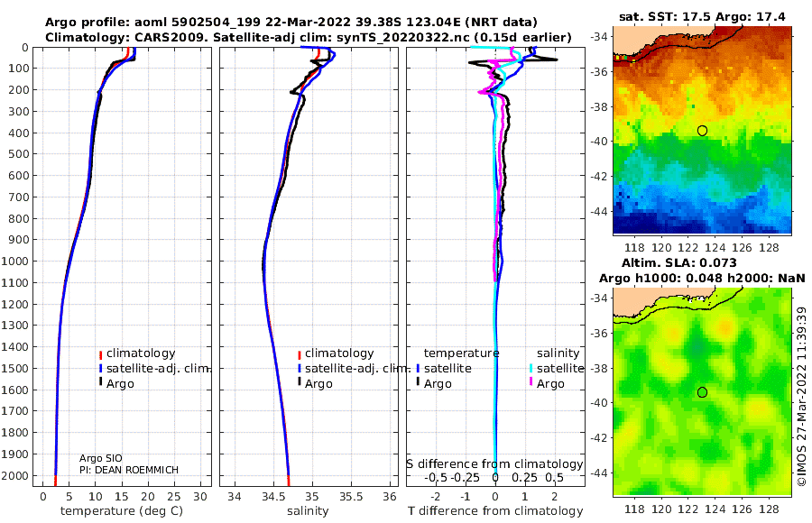Click the Argo position circle on SST map
Screen dimensions: 812x523
[702, 131]
